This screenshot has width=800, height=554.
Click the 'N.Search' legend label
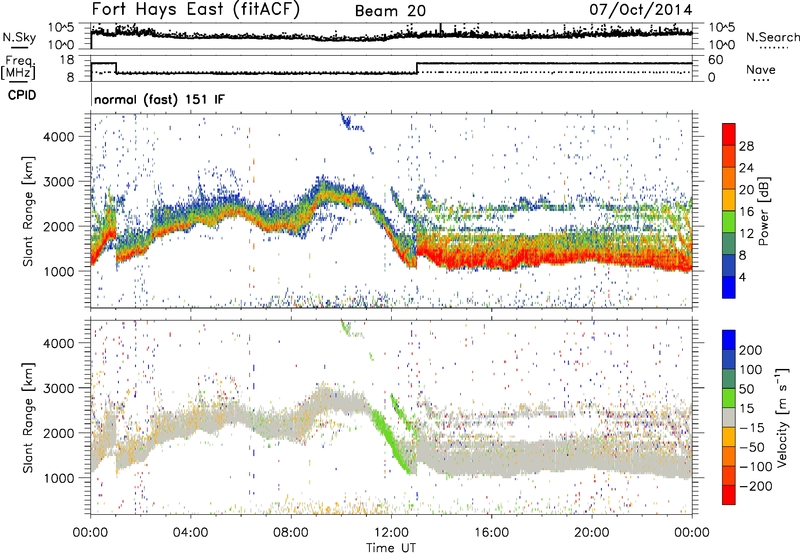click(x=772, y=37)
